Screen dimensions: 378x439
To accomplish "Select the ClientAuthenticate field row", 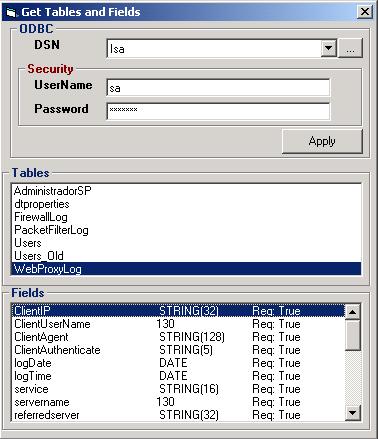I will click(178, 350).
